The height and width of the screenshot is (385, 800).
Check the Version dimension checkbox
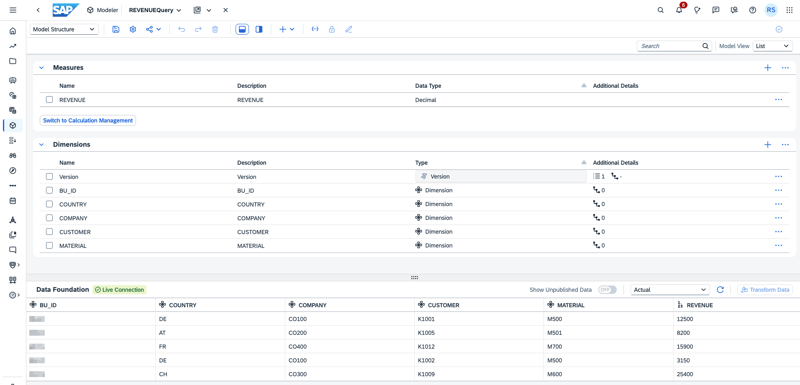pos(49,176)
